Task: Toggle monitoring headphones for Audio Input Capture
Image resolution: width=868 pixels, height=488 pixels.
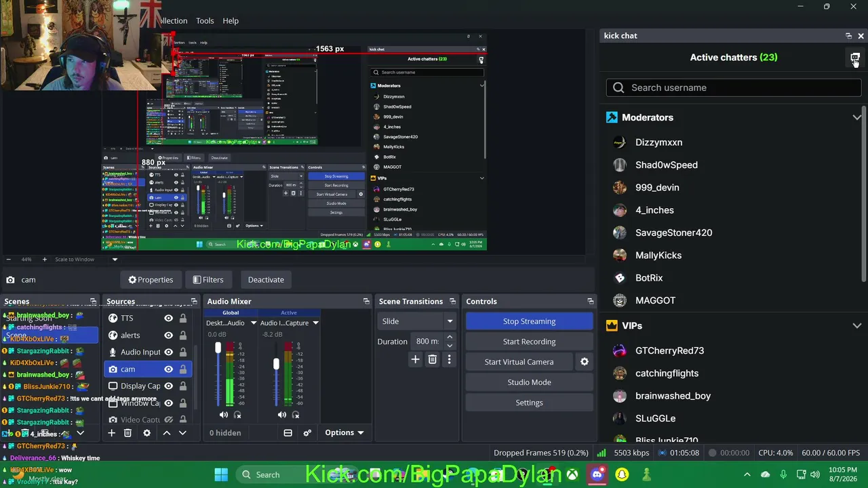Action: click(x=296, y=415)
